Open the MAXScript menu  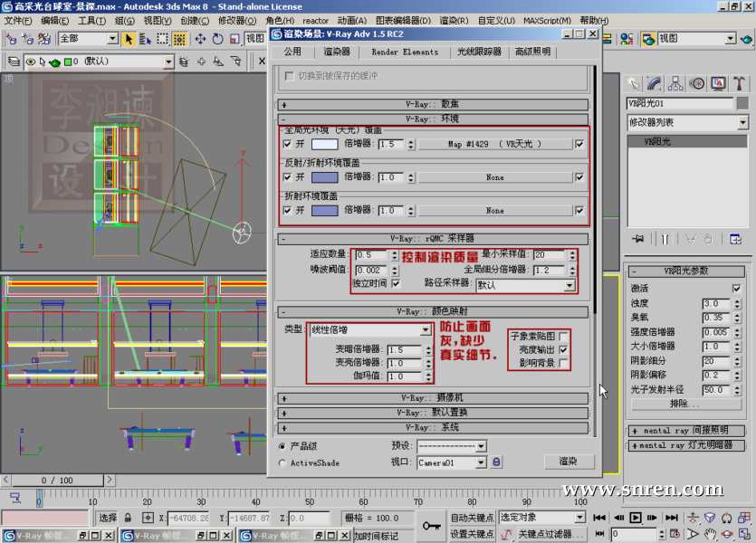547,21
